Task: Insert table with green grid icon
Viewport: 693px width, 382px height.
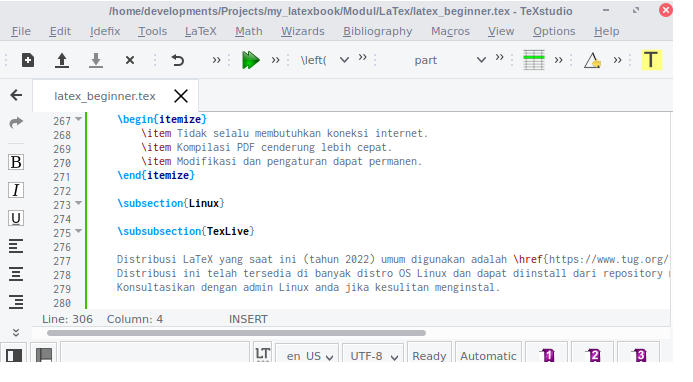Action: coord(533,60)
